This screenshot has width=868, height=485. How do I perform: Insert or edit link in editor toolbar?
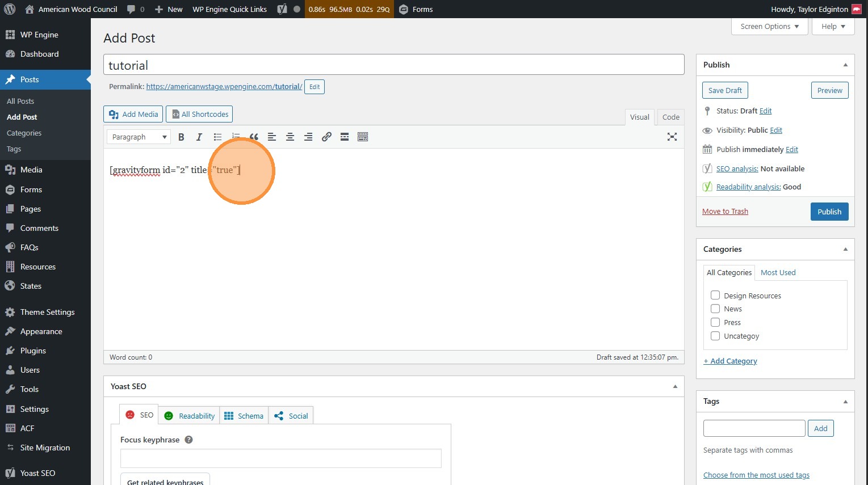click(x=326, y=137)
